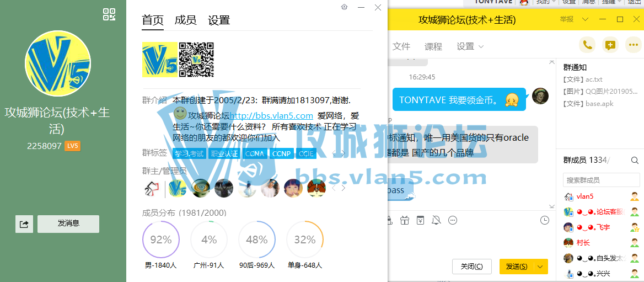Click the 发送(S) button
644x282 pixels.
tap(517, 267)
